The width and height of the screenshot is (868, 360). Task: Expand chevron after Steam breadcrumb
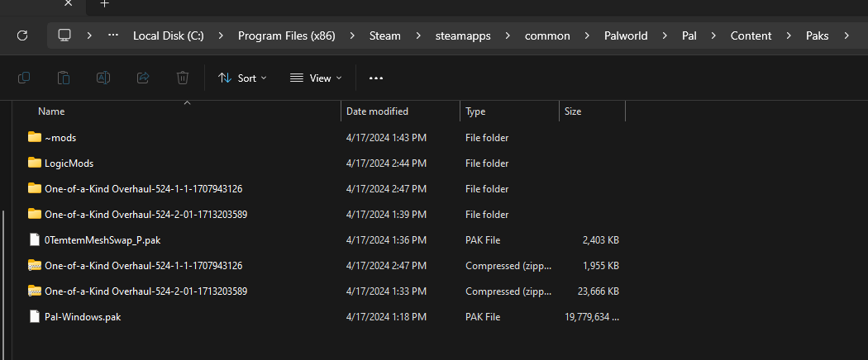417,36
